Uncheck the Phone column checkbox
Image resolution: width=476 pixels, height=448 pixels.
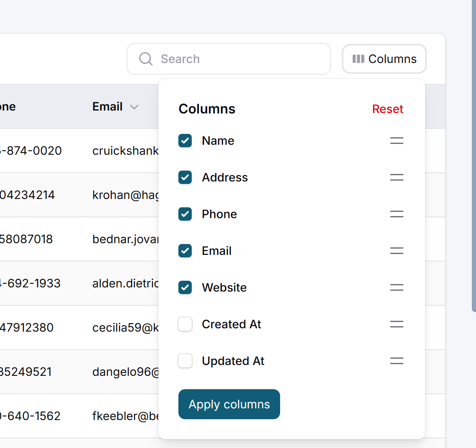coord(185,214)
